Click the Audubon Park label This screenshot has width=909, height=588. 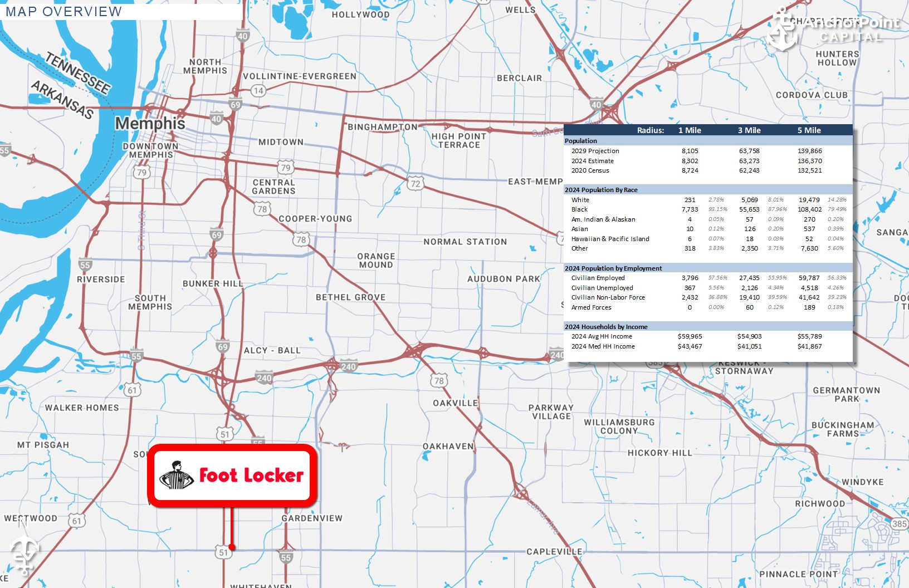[504, 278]
